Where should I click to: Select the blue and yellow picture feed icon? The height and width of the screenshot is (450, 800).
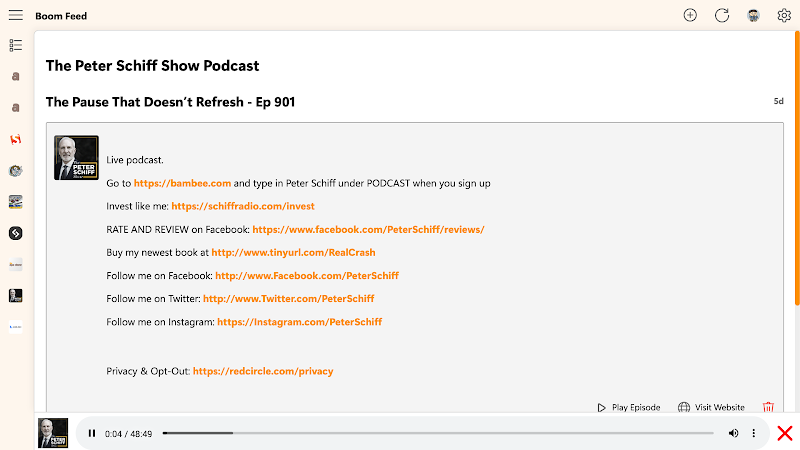click(x=16, y=202)
